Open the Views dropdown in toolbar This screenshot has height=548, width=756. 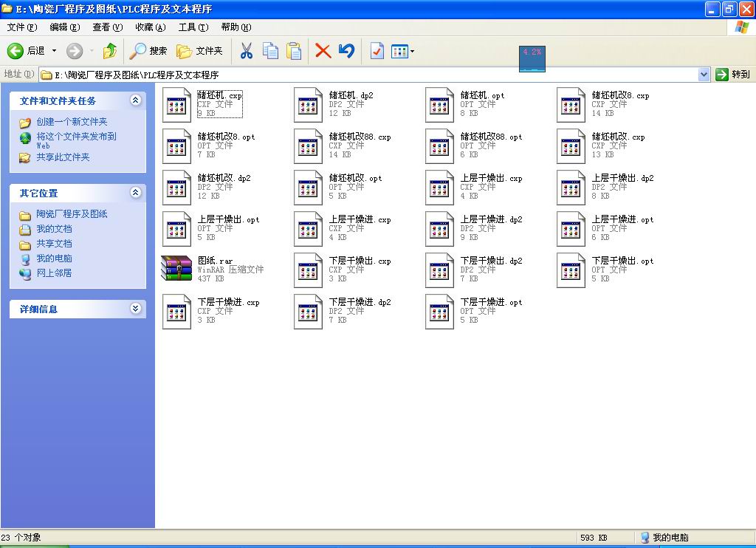pos(402,51)
